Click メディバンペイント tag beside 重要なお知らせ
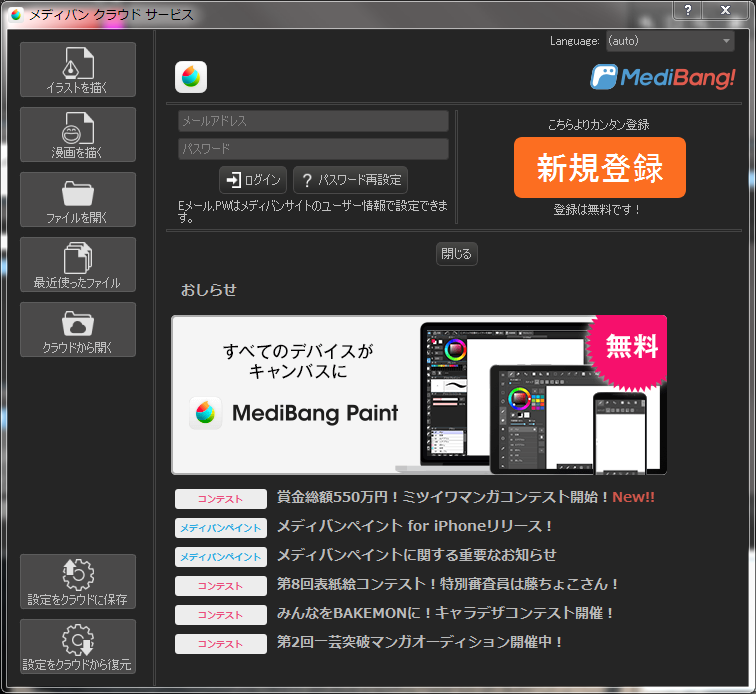This screenshot has width=756, height=694. point(221,557)
